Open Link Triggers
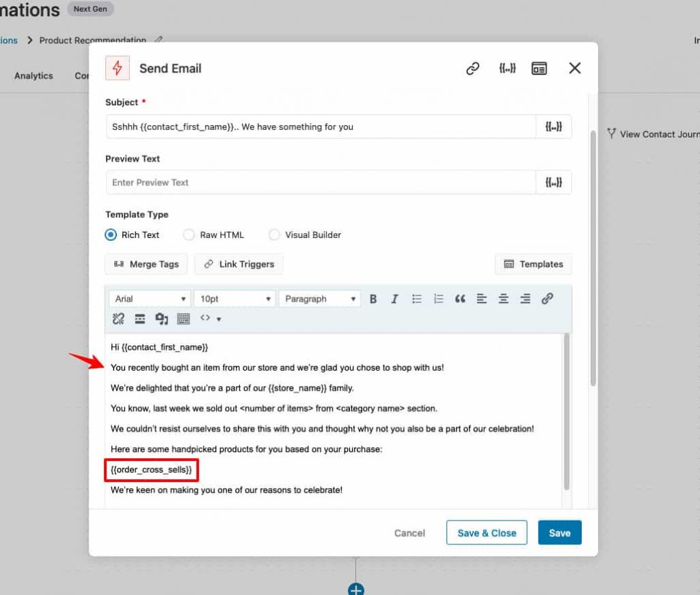 (239, 265)
